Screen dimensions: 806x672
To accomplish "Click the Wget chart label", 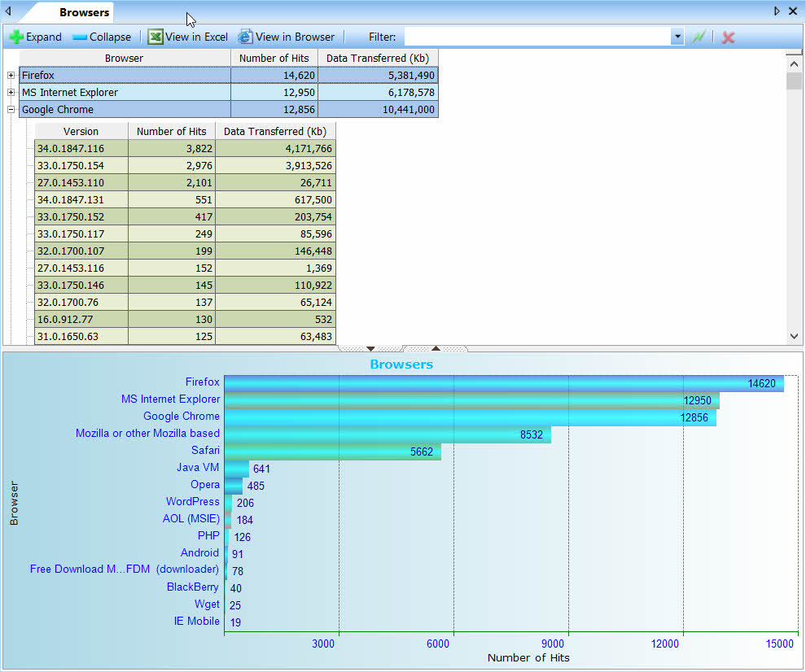I will (207, 604).
